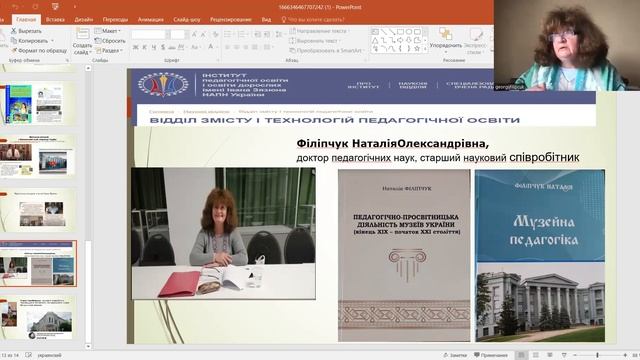The height and width of the screenshot is (360, 640).
Task: Open the Рецензирование tab
Action: point(231,19)
